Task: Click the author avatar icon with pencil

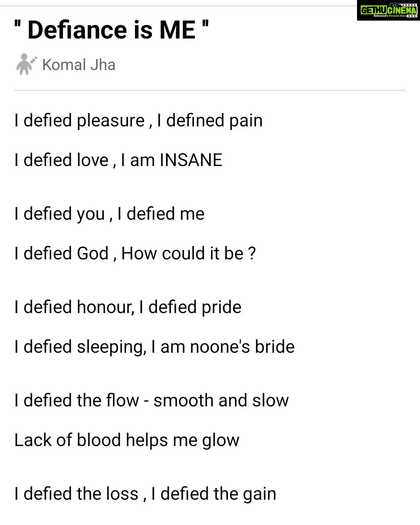Action: (x=26, y=65)
